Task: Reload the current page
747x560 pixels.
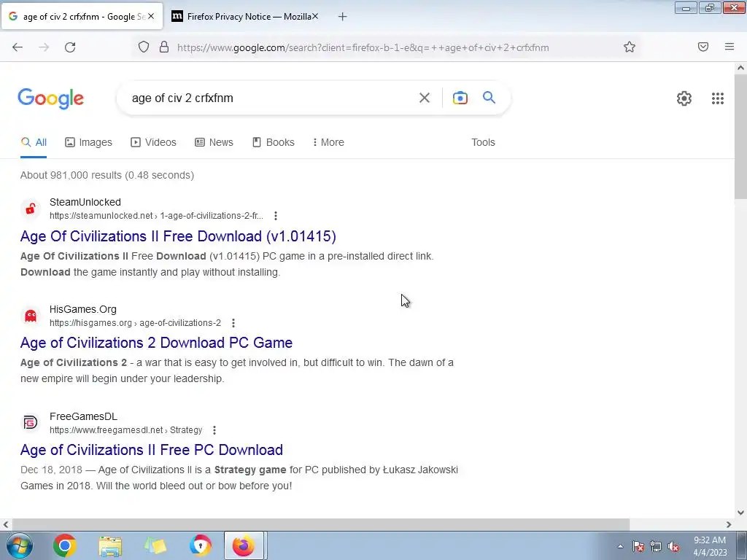Action: (x=70, y=47)
